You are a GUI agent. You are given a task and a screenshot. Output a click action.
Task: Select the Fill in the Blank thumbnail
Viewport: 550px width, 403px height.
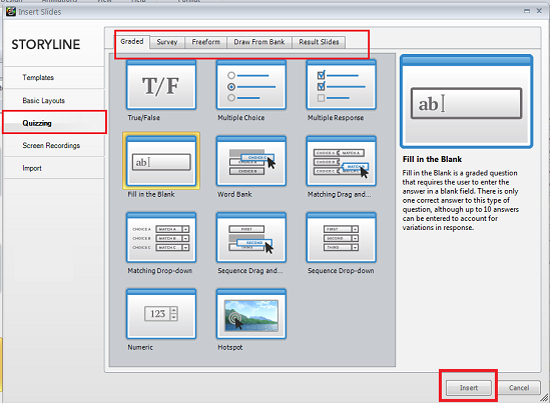(x=161, y=161)
